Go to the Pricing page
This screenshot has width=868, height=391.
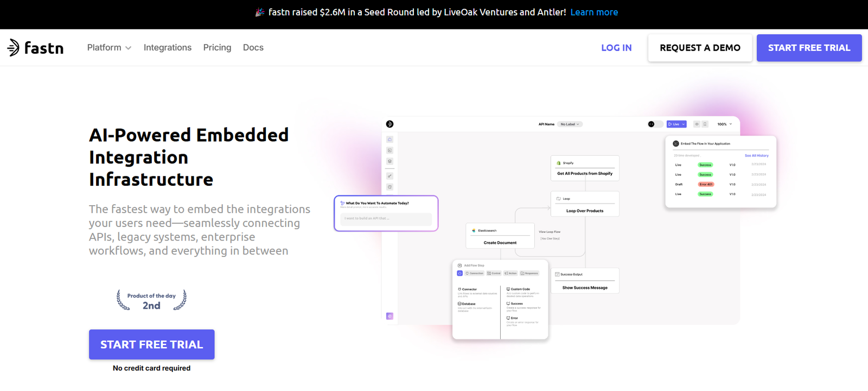(217, 48)
